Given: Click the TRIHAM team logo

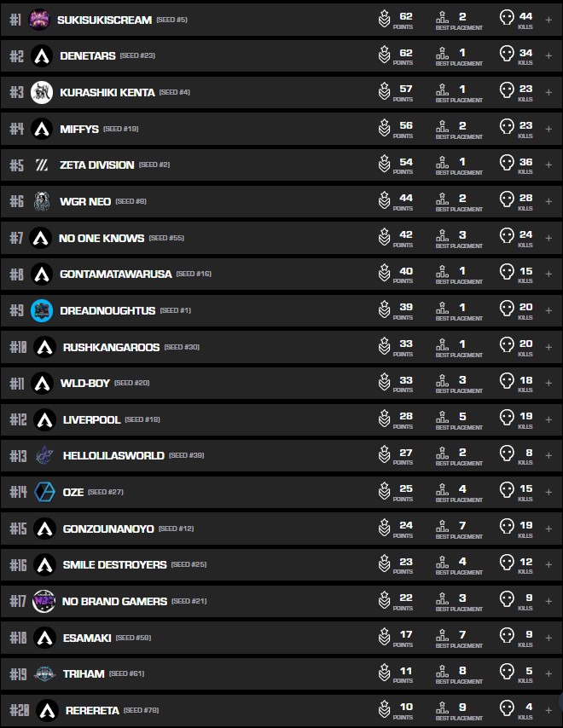Looking at the screenshot, I should point(44,673).
